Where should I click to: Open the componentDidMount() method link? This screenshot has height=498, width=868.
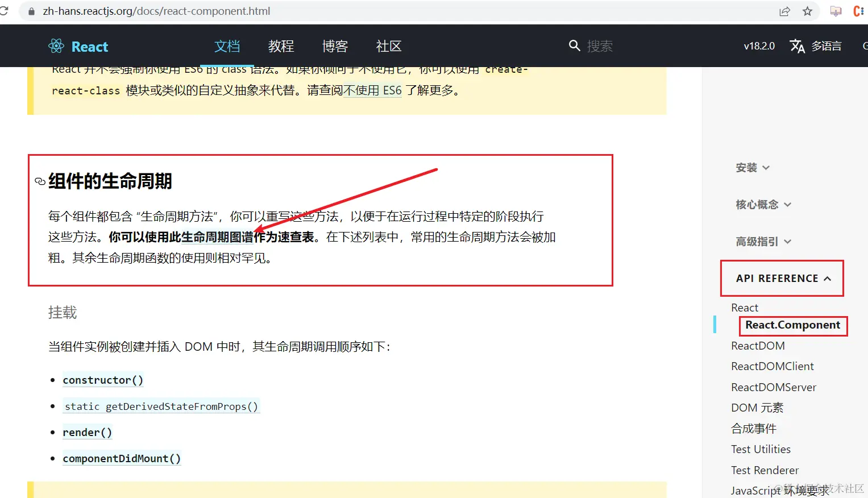[x=122, y=459]
